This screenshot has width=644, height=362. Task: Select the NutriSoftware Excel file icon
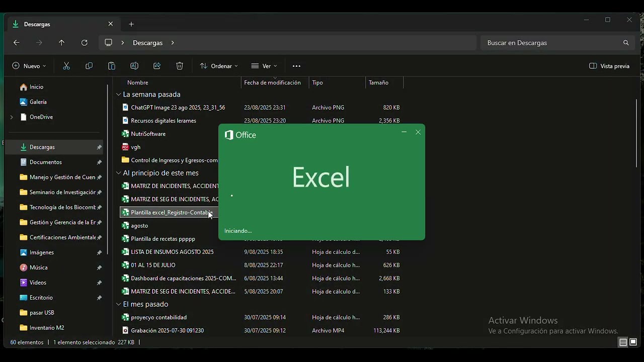click(126, 134)
